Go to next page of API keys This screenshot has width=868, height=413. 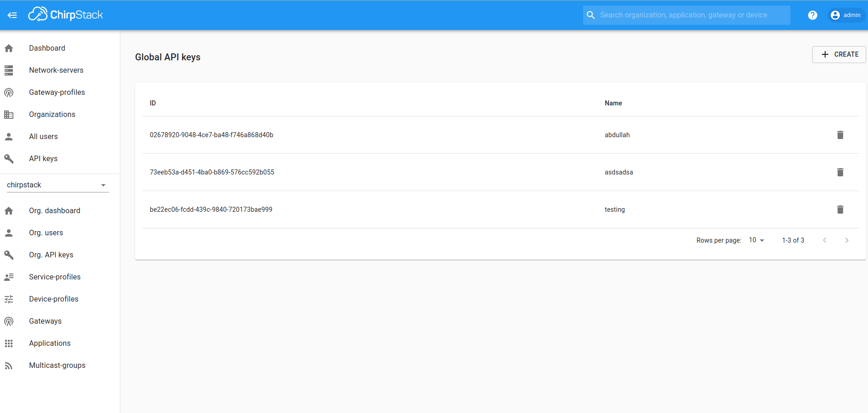point(846,240)
